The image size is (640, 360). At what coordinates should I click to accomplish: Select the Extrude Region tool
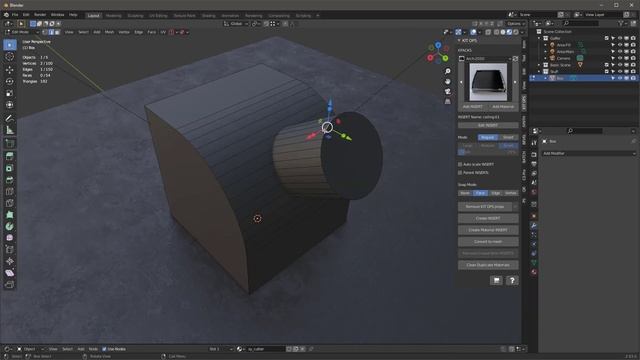[10, 156]
